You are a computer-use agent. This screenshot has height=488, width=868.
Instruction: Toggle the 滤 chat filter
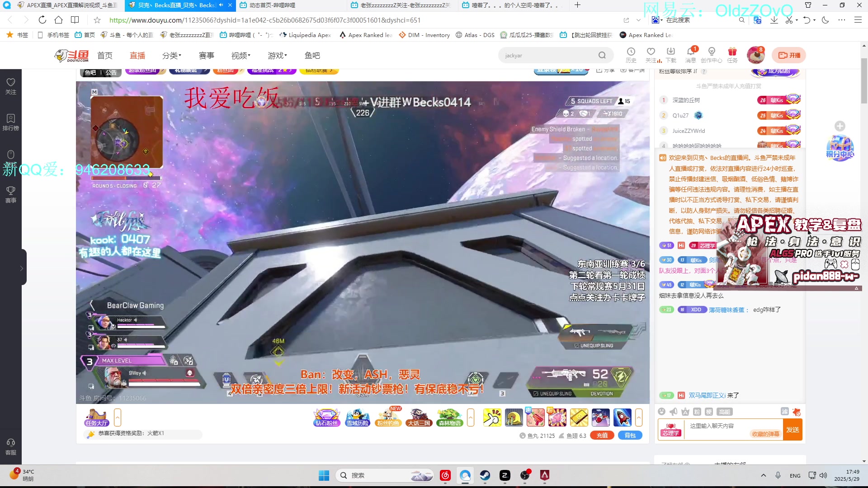click(785, 412)
